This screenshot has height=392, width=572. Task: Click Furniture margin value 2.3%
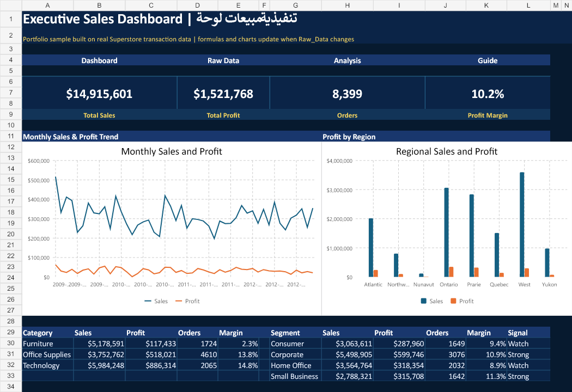238,344
